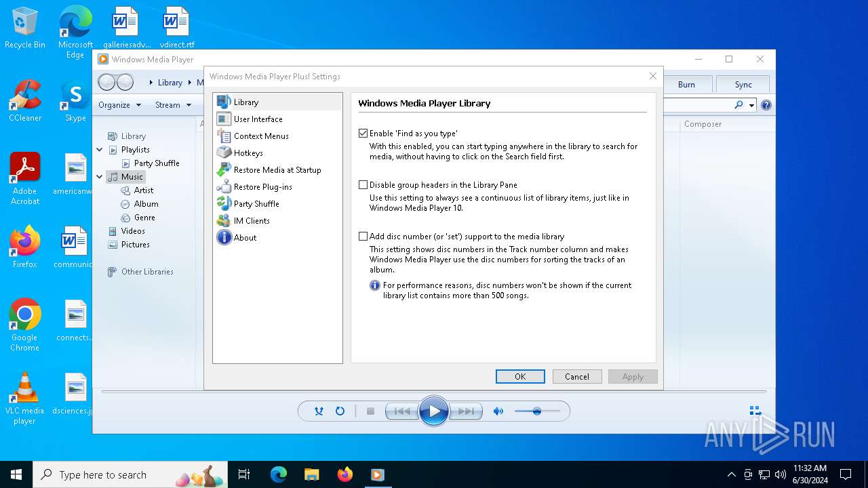
Task: Switch to Now Playing view icon
Action: (x=755, y=411)
